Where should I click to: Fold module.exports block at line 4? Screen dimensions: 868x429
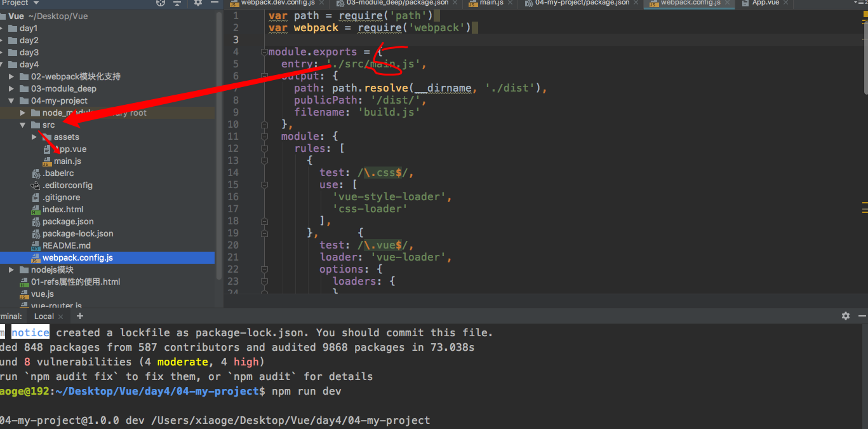(264, 52)
